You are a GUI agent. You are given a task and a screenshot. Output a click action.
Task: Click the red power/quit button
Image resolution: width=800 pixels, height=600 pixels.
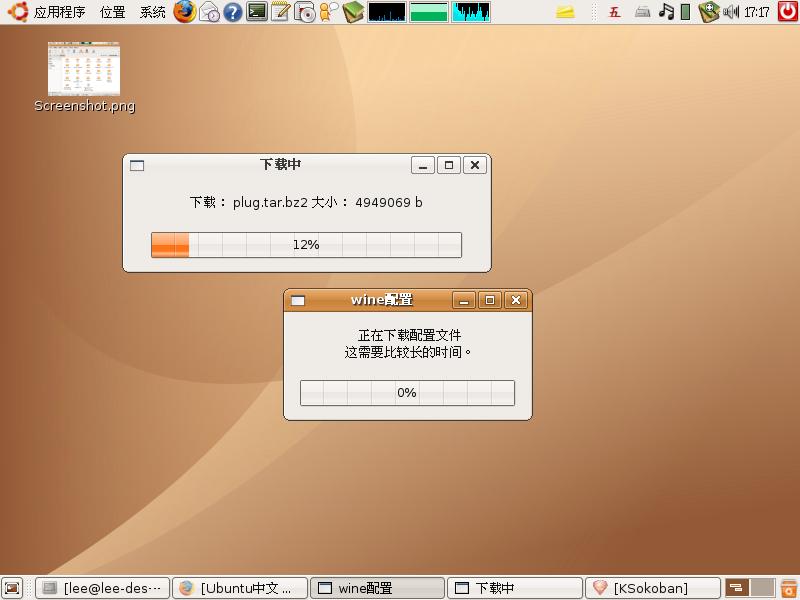point(788,12)
